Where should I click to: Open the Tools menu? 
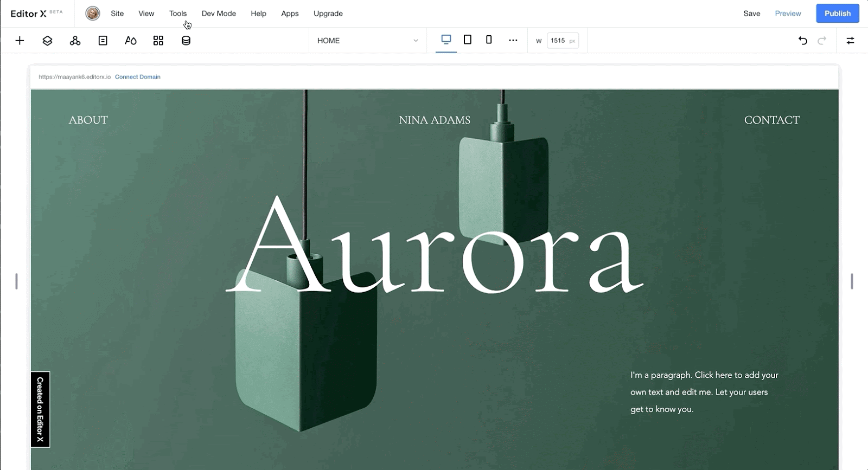tap(177, 14)
